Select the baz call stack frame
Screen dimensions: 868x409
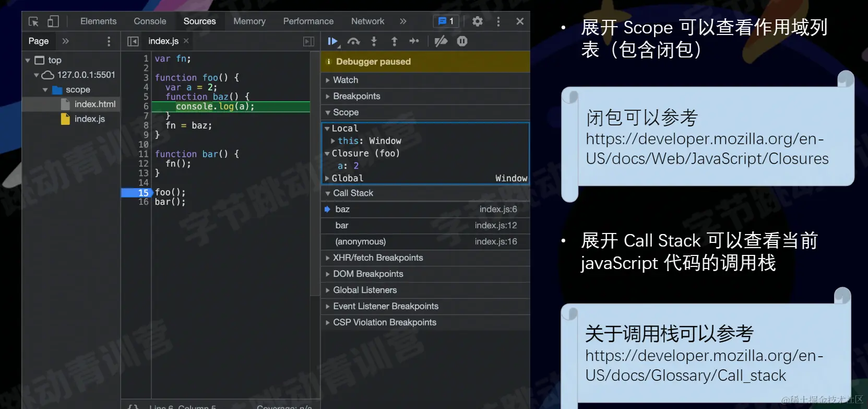click(425, 209)
